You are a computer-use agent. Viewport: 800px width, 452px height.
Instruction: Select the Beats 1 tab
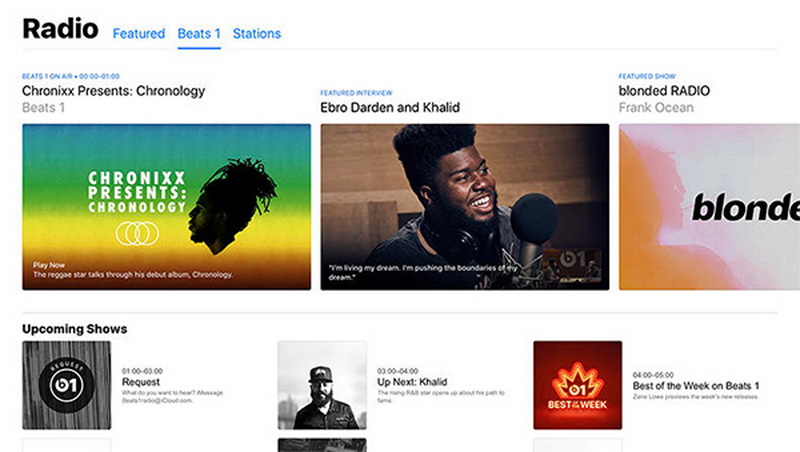(198, 33)
